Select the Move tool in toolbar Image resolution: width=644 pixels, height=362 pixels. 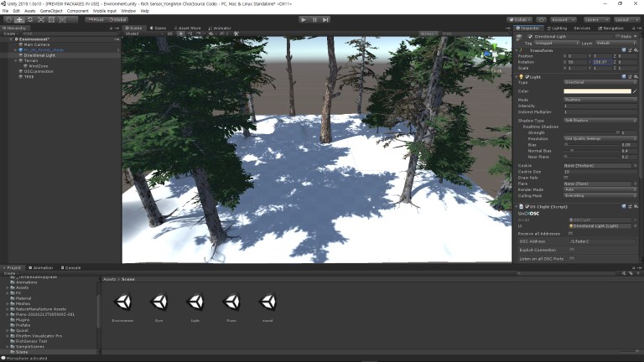tap(18, 19)
